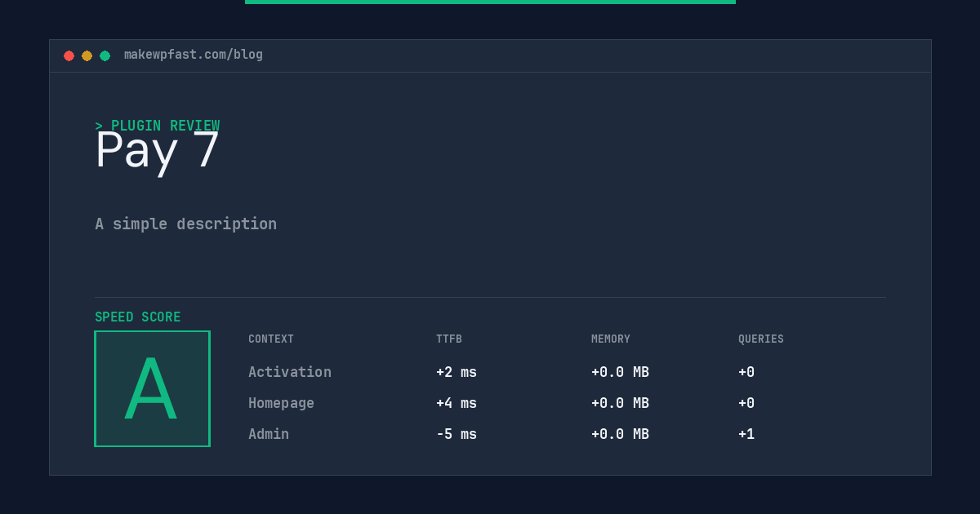Click the yellow minimize window dot

87,55
